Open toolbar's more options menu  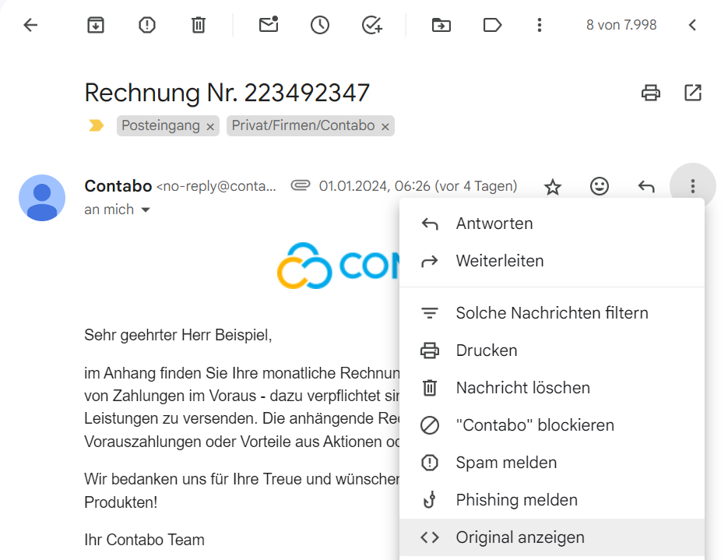[539, 25]
